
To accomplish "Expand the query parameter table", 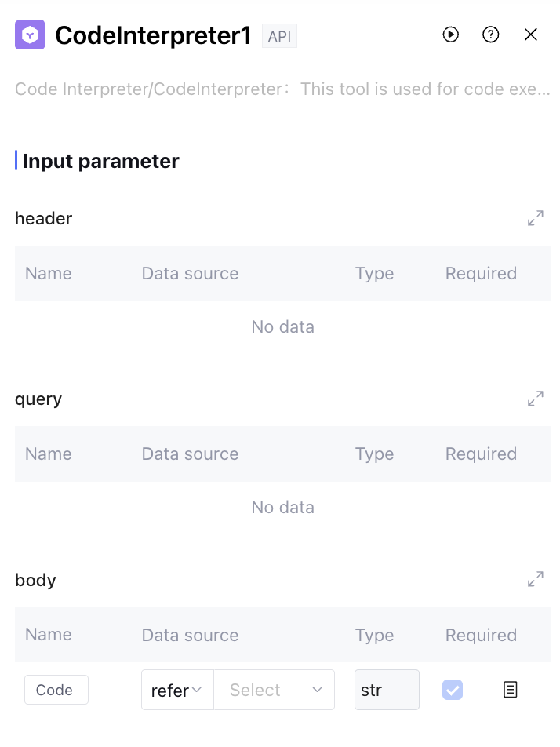I will pyautogui.click(x=536, y=399).
